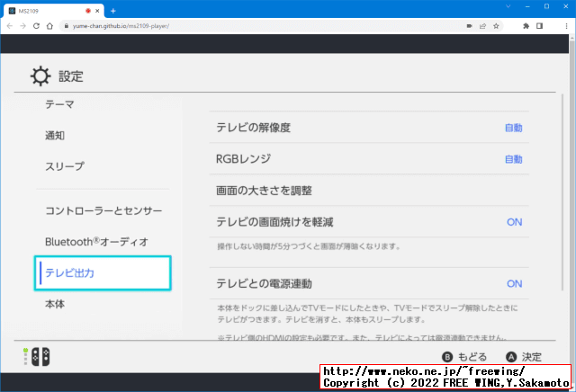Toggle テレビとの電源連動 ON value

click(514, 284)
